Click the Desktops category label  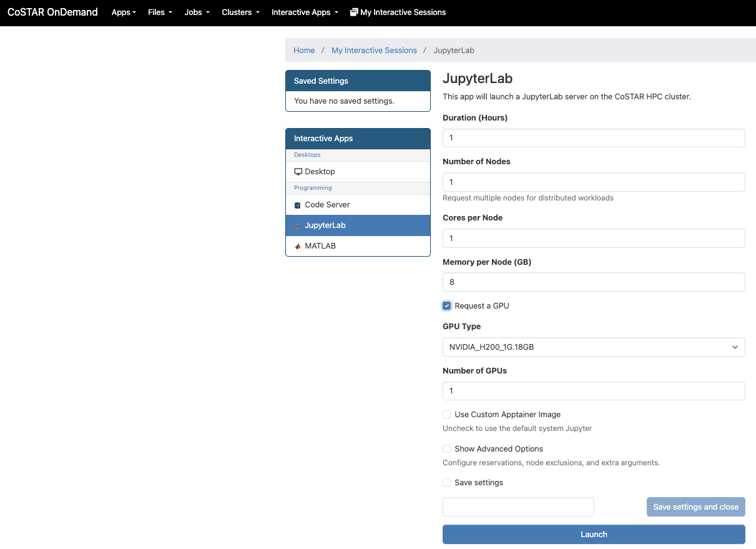pos(307,155)
